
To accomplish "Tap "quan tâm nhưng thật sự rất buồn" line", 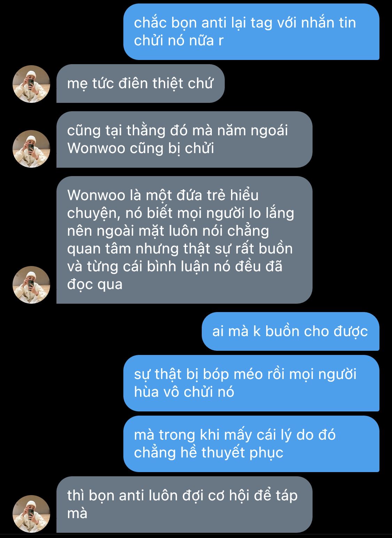I will pos(180,249).
